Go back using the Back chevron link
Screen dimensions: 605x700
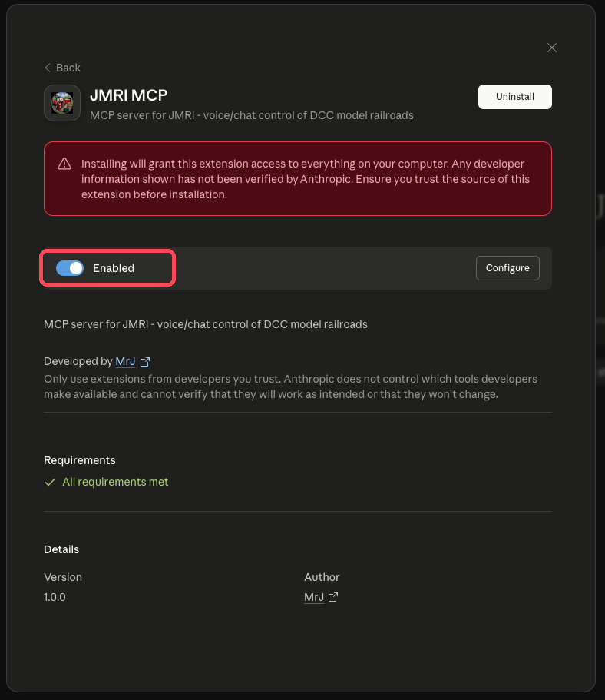[x=62, y=68]
